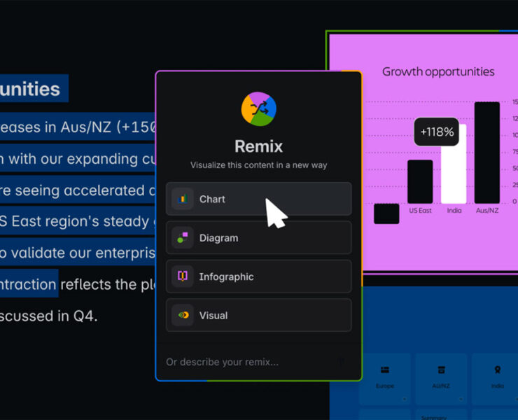Choose the Infographic remix option
Viewport: 518px width, 420px height.
tap(259, 276)
